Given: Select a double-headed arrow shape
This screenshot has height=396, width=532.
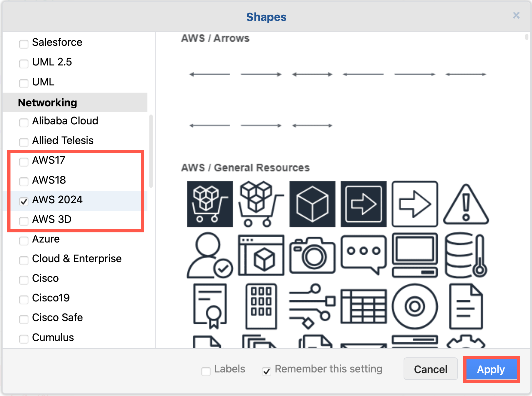Looking at the screenshot, I should coord(311,74).
